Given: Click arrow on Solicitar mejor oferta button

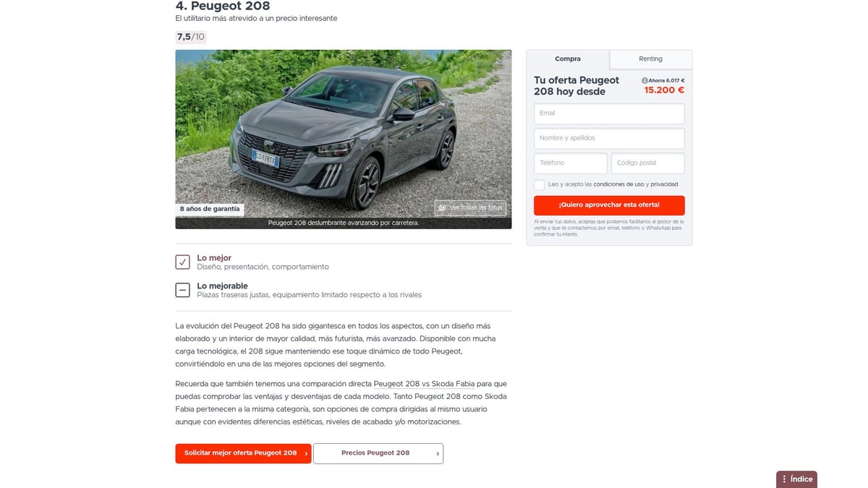Looking at the screenshot, I should [x=306, y=453].
